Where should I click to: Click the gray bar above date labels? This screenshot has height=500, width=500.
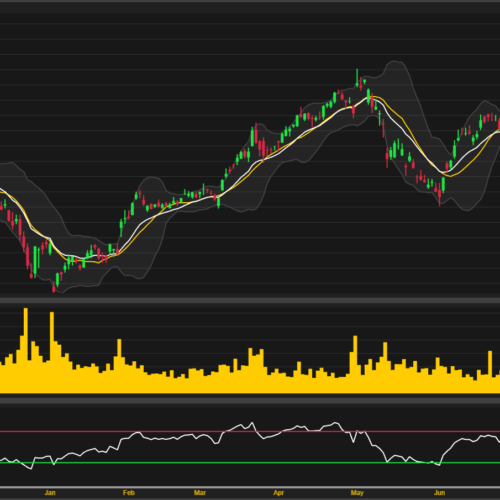click(x=250, y=488)
